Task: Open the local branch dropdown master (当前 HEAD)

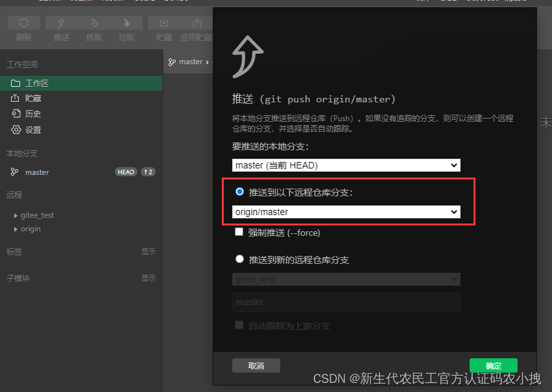Action: (346, 165)
